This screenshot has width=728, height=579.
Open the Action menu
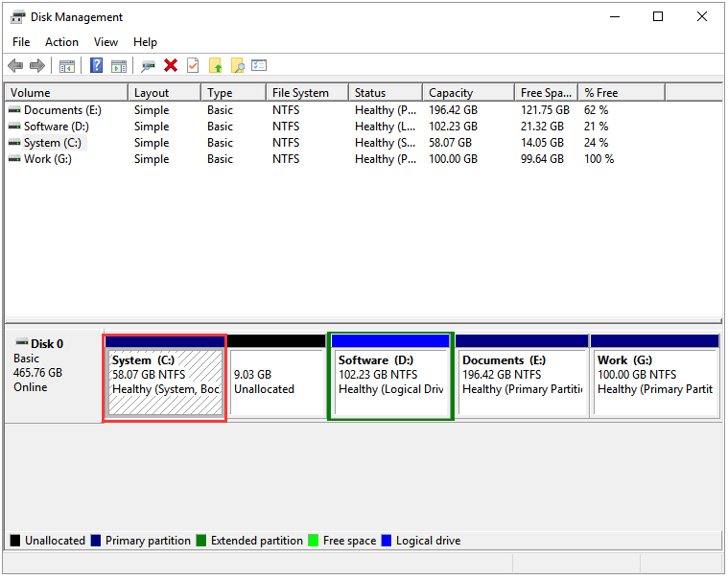click(x=61, y=42)
